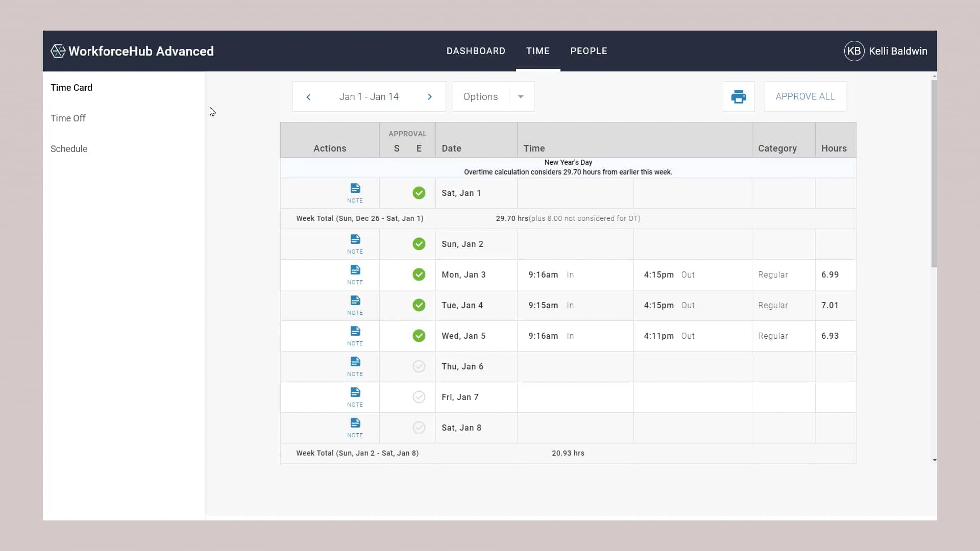Open the Time Off page
Screen dimensions: 980x551
tap(68, 118)
